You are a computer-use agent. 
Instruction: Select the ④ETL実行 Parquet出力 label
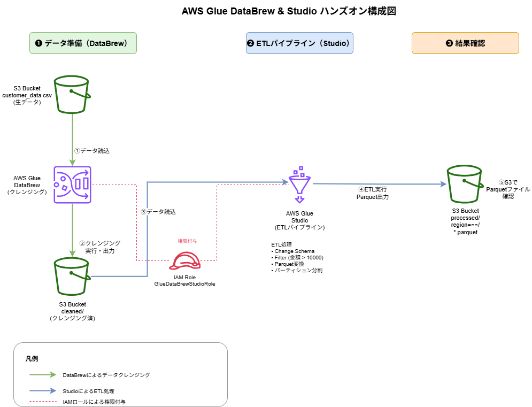(x=373, y=193)
